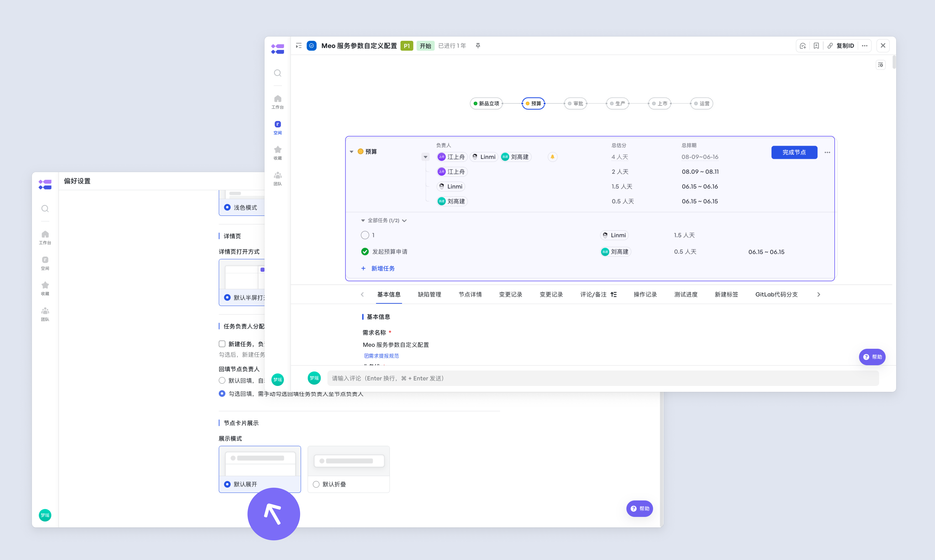Open 收藏 favorites in the detail window sidebar
This screenshot has height=560, width=935.
277,153
